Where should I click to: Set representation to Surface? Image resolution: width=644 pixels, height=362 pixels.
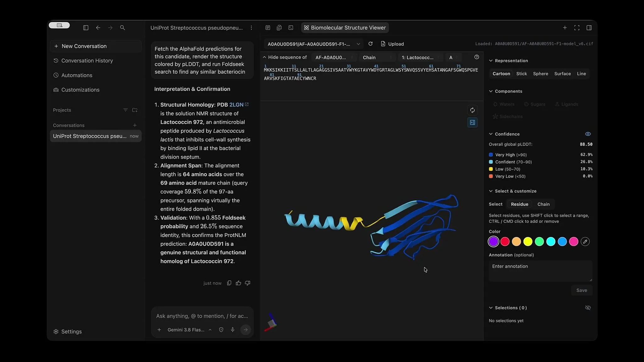(x=562, y=74)
